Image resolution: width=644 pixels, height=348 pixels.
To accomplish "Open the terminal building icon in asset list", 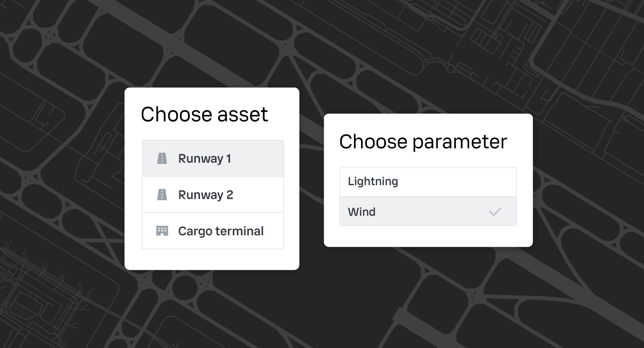I will coord(162,231).
